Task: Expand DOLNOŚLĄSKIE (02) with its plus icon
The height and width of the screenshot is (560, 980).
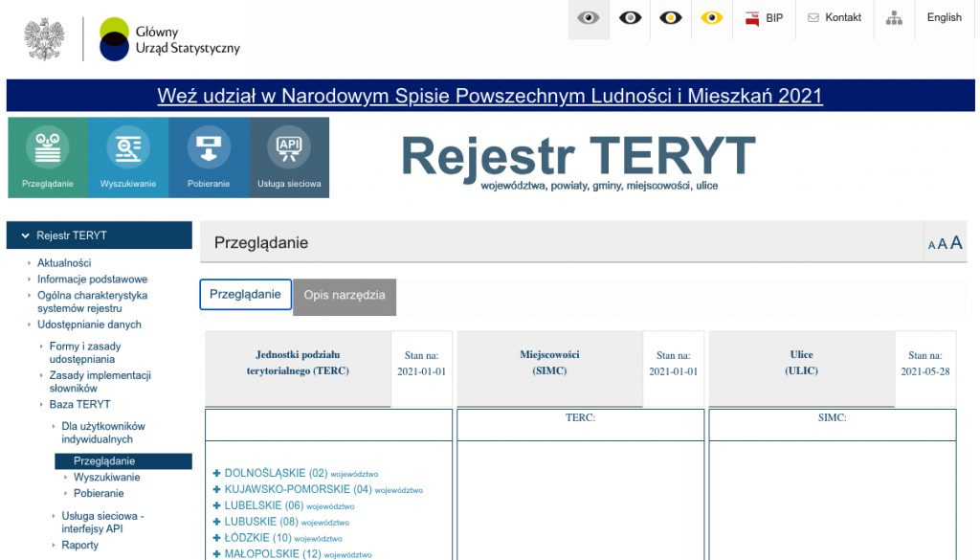Action: click(x=217, y=474)
